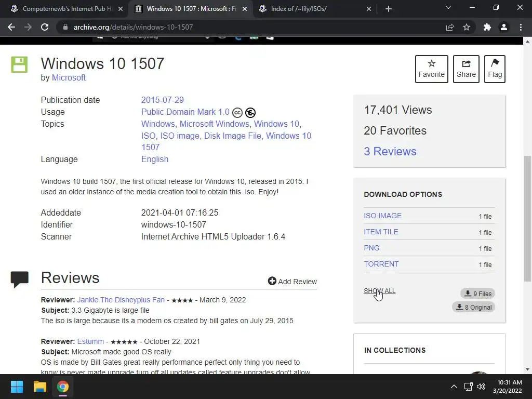This screenshot has height=399, width=532.
Task: Close the Windows 10 1507 tab
Action: pyautogui.click(x=245, y=9)
